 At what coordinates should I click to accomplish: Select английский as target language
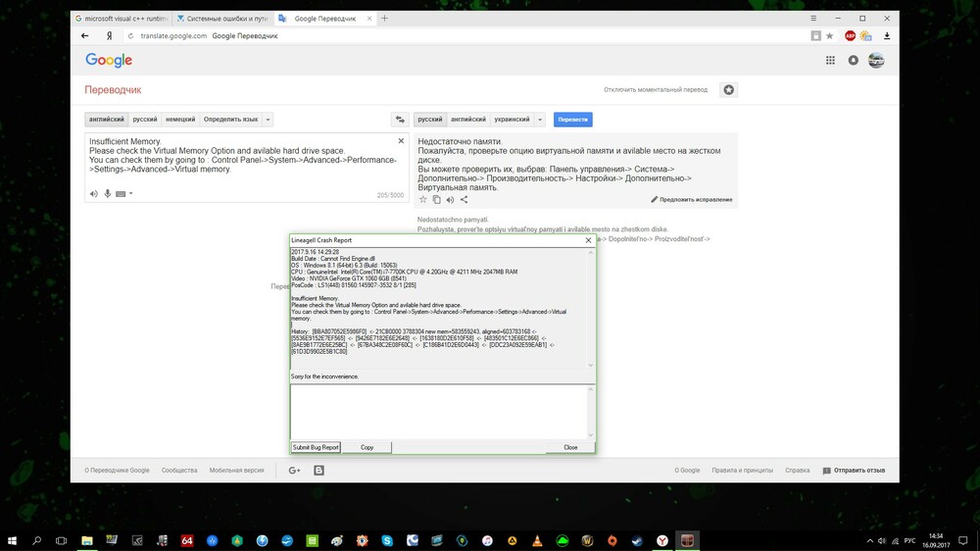click(468, 120)
